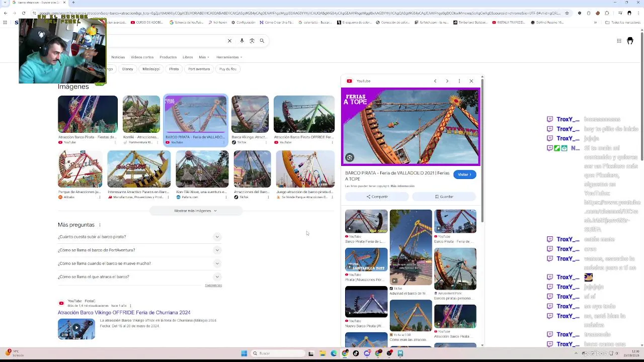The image size is (644, 362).
Task: Go back with the browser back arrow
Action: click(5, 13)
